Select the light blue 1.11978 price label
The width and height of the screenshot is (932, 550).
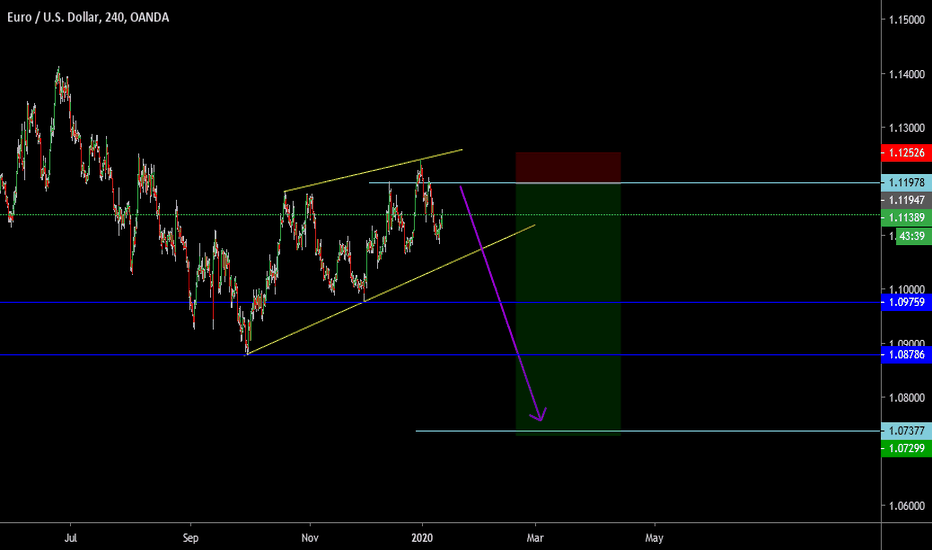click(905, 183)
